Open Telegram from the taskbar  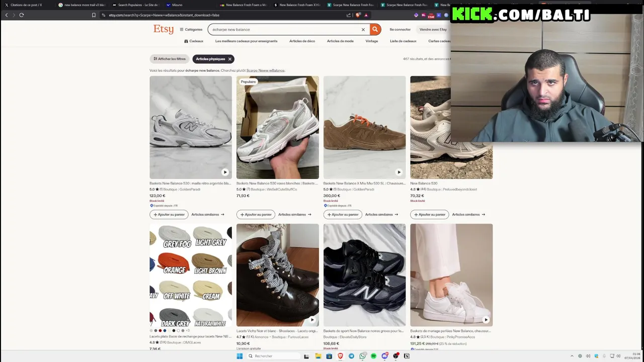[x=351, y=356]
